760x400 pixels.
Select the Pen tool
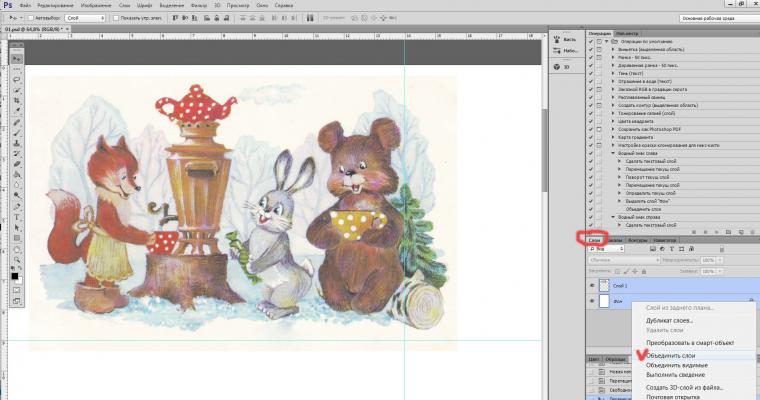pos(17,207)
